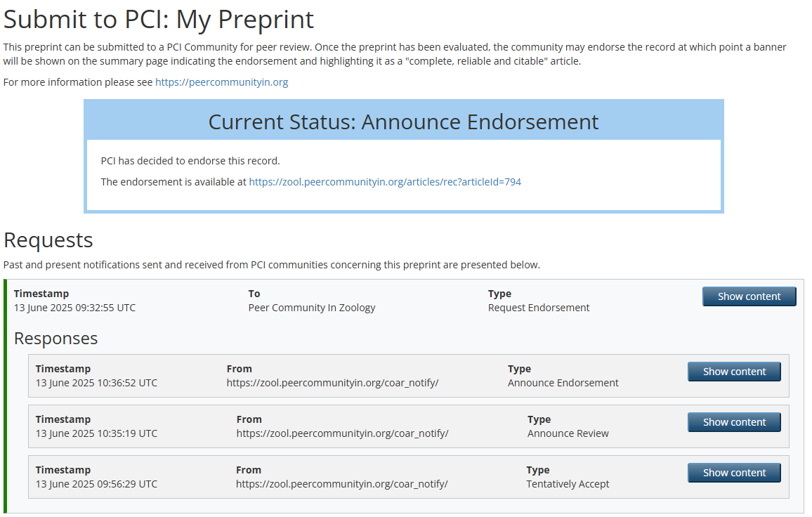Click the Requests section heading
The height and width of the screenshot is (517, 812).
click(48, 240)
